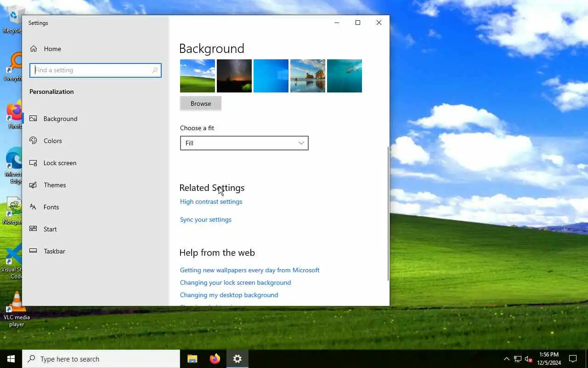Open Home in Settings sidebar
The width and height of the screenshot is (588, 368).
[x=96, y=49]
